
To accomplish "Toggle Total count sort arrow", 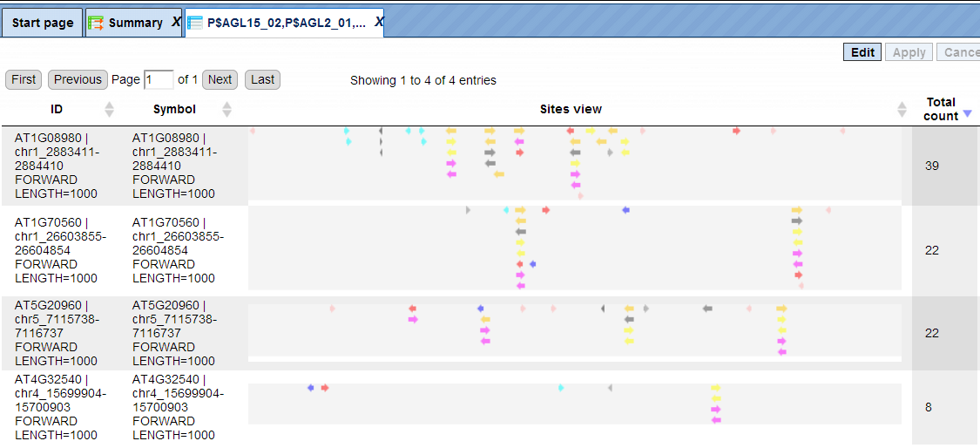I will 968,114.
